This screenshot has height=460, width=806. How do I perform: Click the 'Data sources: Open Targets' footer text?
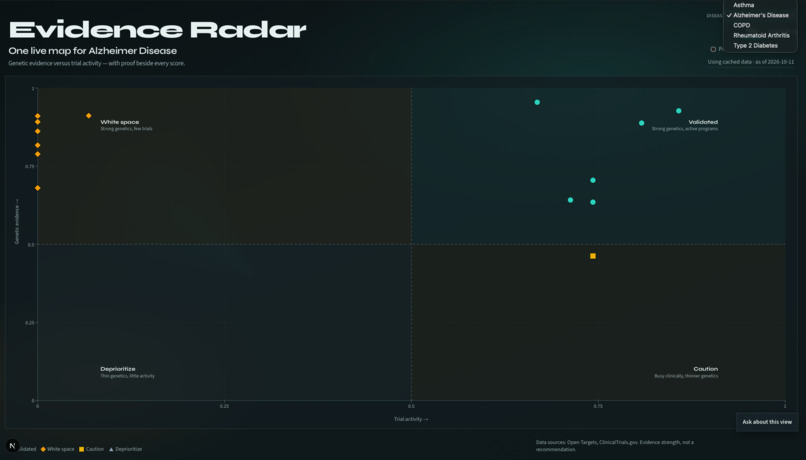click(x=615, y=446)
